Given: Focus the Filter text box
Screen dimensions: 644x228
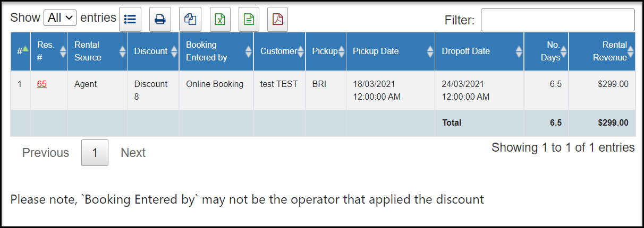Looking at the screenshot, I should (x=558, y=20).
